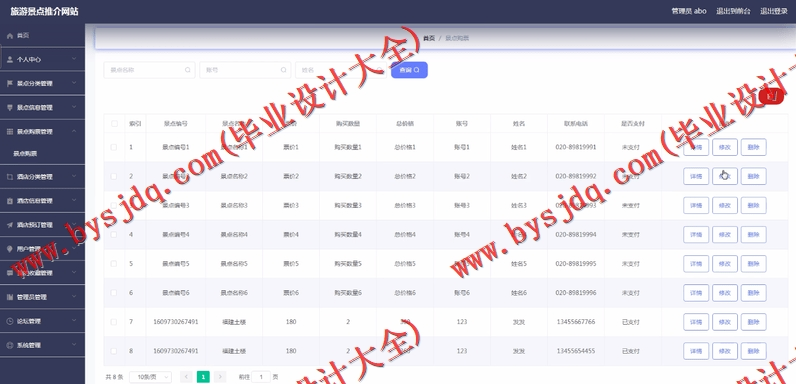Image resolution: width=796 pixels, height=384 pixels.
Task: Click 首页 in the breadcrumb
Action: coord(429,38)
